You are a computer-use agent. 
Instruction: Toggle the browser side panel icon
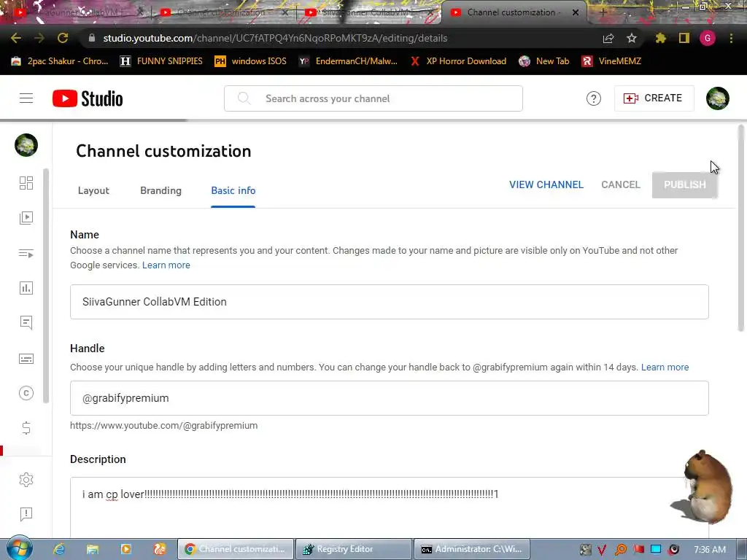[x=684, y=38]
